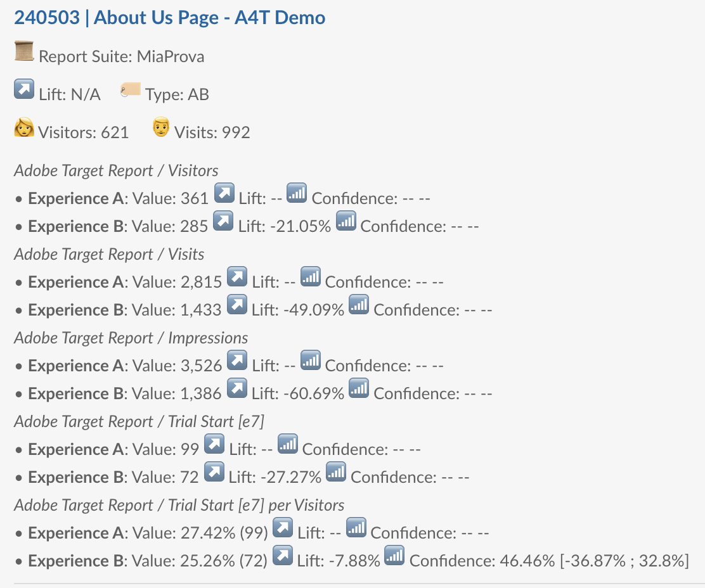Click Confidence: 46.46% [-36.87% ; 32.8%] text
This screenshot has height=588, width=705.
point(549,561)
